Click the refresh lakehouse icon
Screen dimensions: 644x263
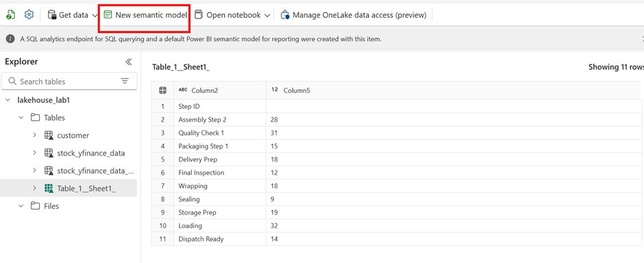pyautogui.click(x=11, y=15)
